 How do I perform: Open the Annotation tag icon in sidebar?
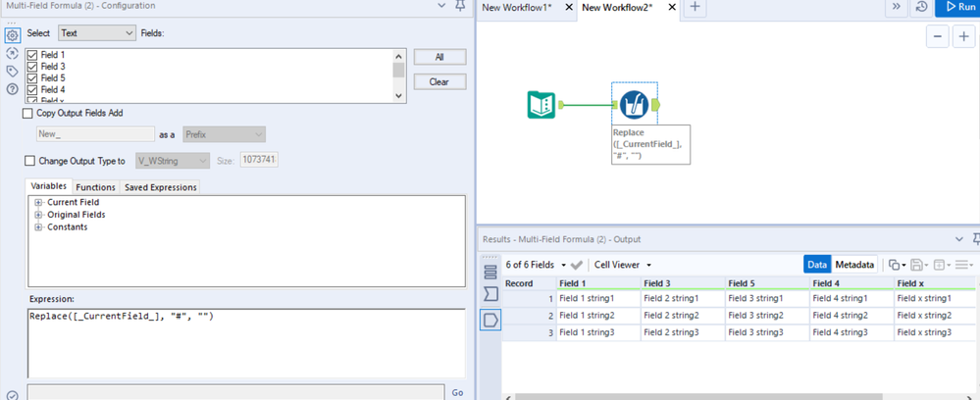tap(12, 71)
